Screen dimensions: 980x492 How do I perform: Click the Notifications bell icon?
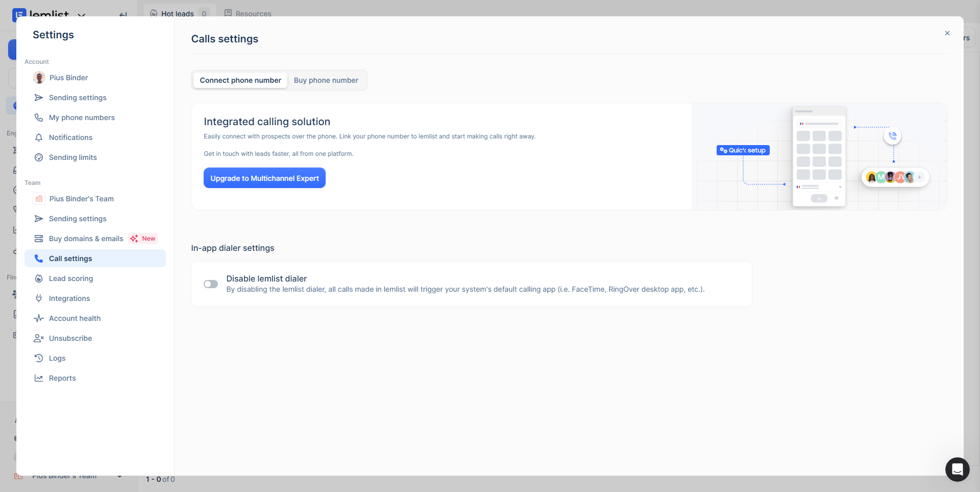(x=39, y=137)
